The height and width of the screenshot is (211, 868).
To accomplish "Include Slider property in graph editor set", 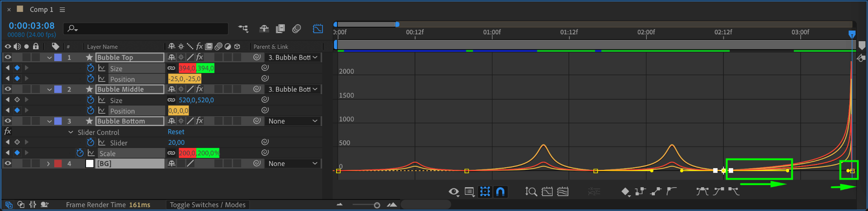I will (x=102, y=142).
